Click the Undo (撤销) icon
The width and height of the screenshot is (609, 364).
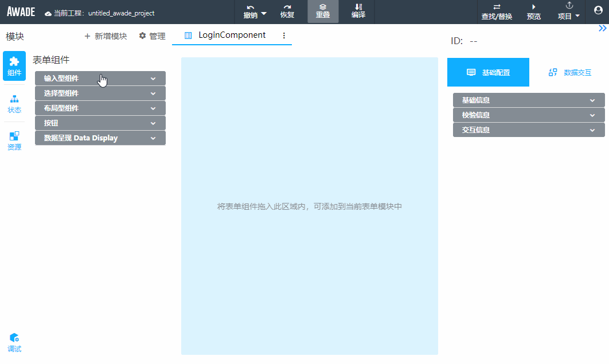click(x=251, y=7)
